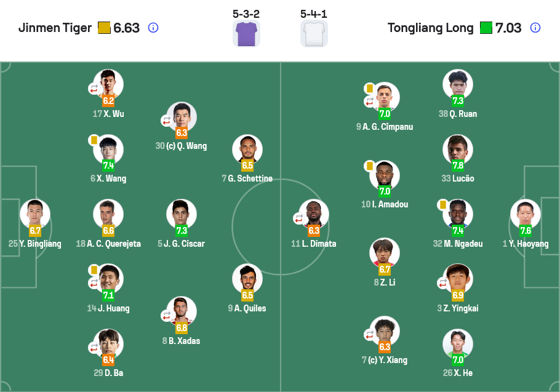Click Jinmen Tiger yellow rating color square
The image size is (560, 392).
click(x=104, y=28)
